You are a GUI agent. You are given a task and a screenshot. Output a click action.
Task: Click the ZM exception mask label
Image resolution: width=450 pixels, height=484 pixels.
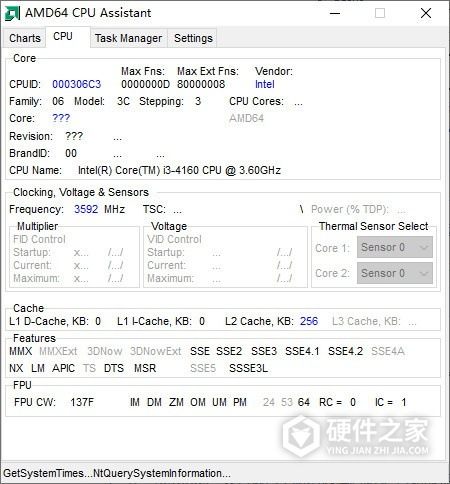pyautogui.click(x=176, y=402)
